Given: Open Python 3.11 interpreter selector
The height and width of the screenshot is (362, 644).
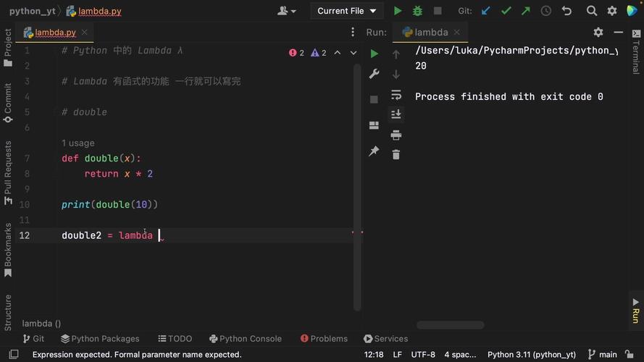Looking at the screenshot, I should click(532, 355).
